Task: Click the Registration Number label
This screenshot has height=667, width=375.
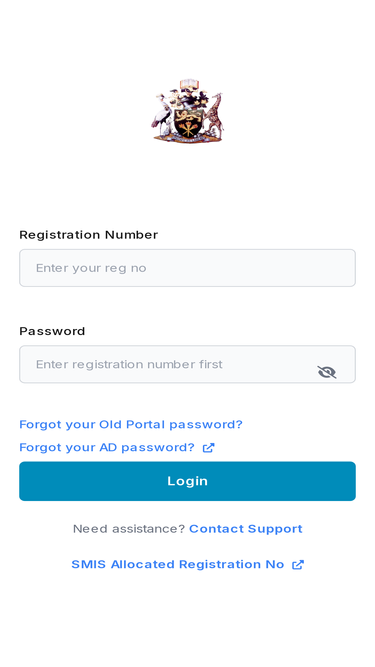Action: click(88, 235)
